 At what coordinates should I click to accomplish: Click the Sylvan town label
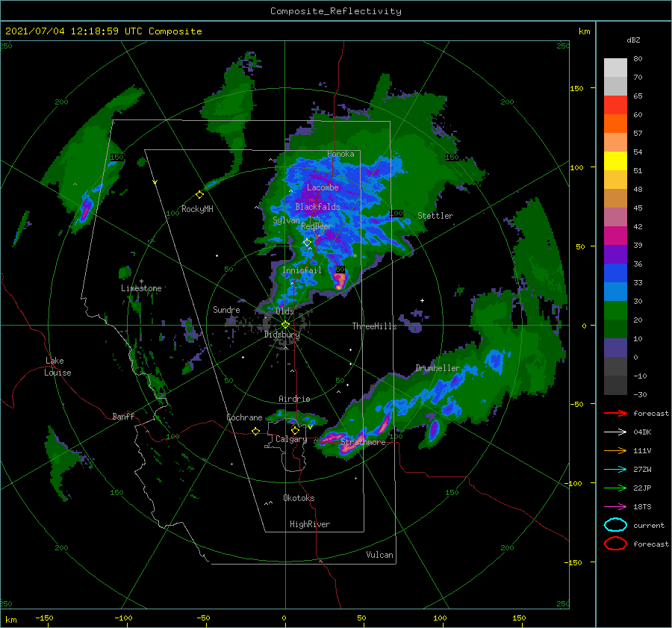pos(286,220)
